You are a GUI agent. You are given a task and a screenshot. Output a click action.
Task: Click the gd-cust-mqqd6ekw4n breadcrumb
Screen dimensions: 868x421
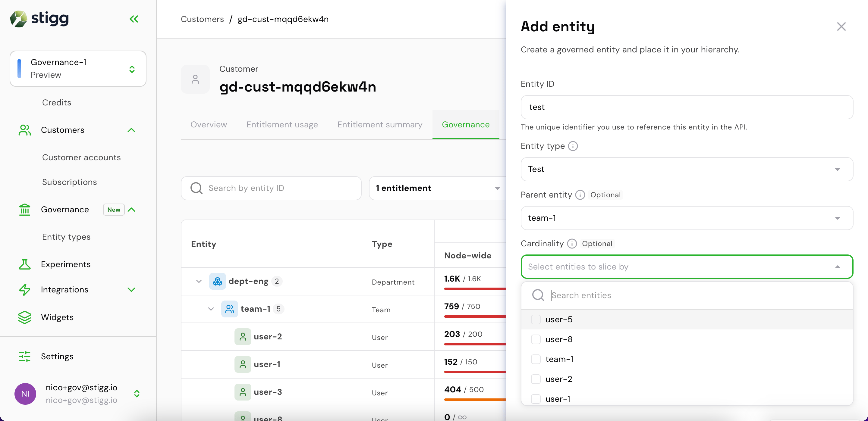[x=283, y=19]
